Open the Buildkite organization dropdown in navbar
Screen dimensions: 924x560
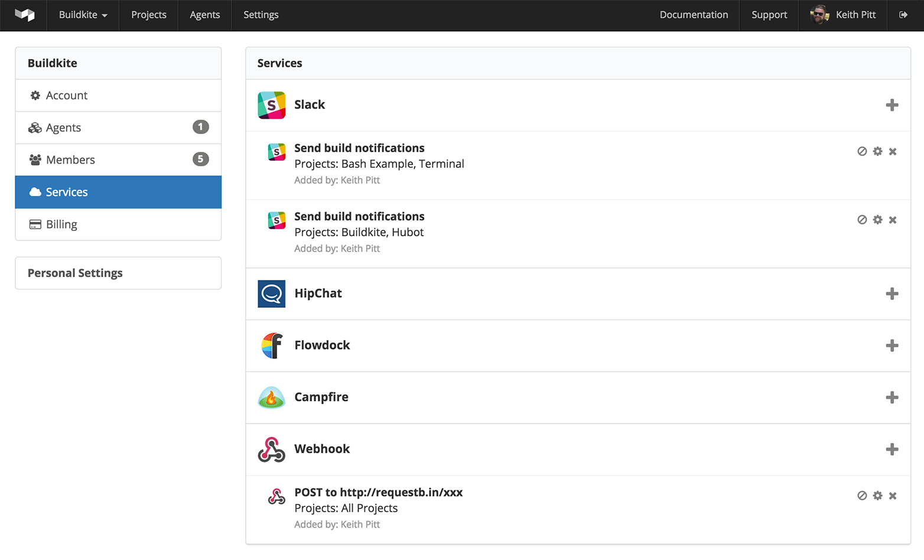[x=83, y=15]
